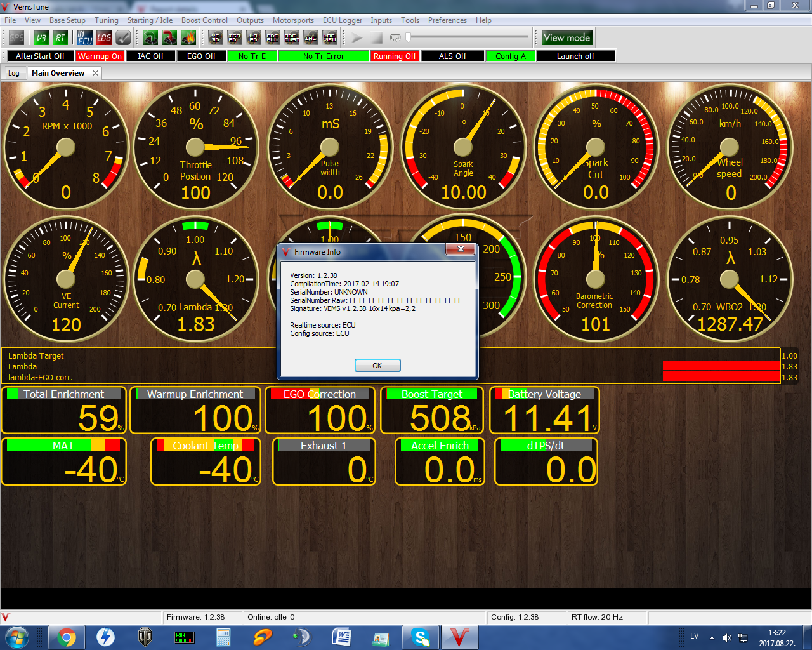Open the Tuning menu
The image size is (812, 650).
107,20
